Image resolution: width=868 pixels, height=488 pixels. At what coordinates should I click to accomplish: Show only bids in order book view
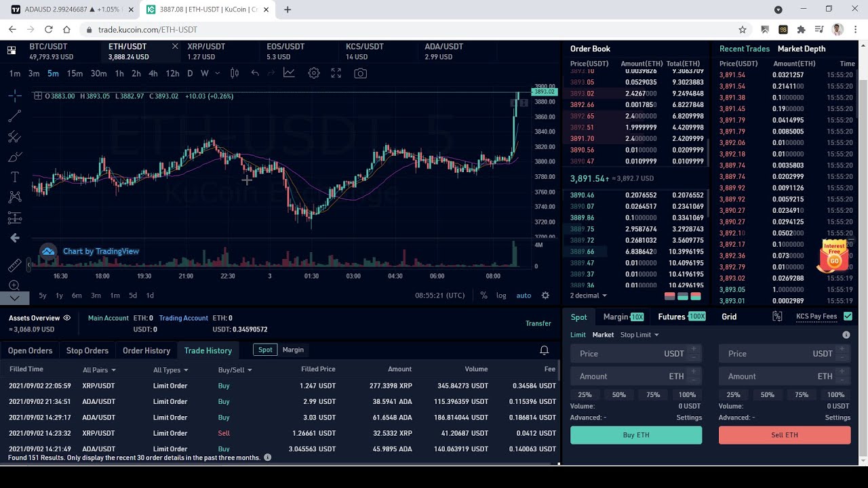(x=683, y=296)
